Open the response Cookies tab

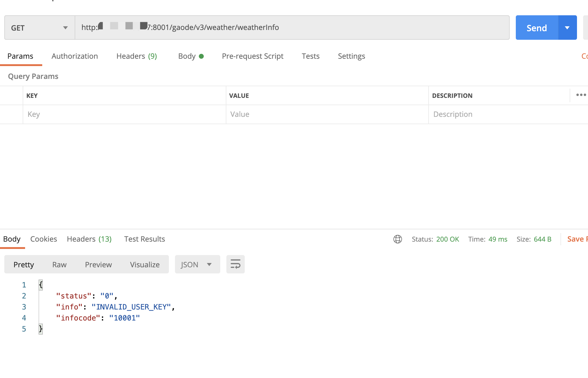(x=43, y=239)
